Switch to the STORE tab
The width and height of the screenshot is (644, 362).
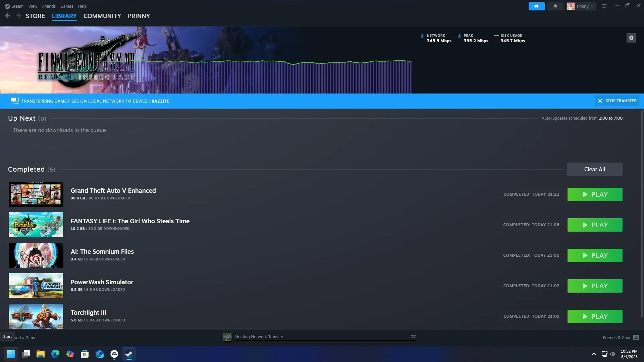pos(35,16)
